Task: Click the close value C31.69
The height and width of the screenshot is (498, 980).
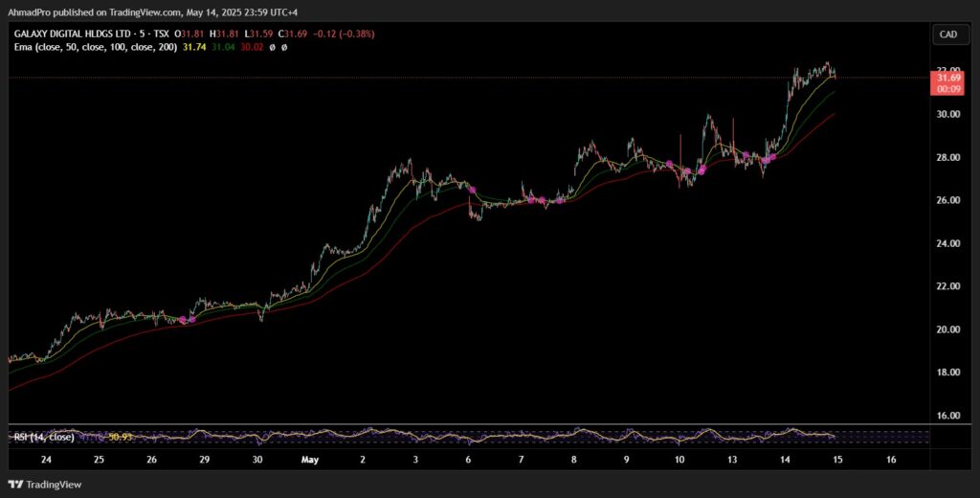Action: 293,34
